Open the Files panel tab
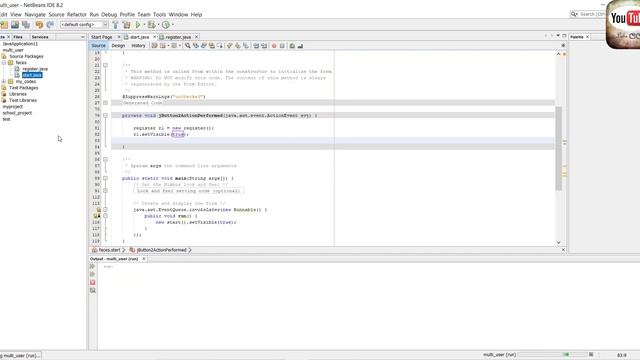 (18, 37)
